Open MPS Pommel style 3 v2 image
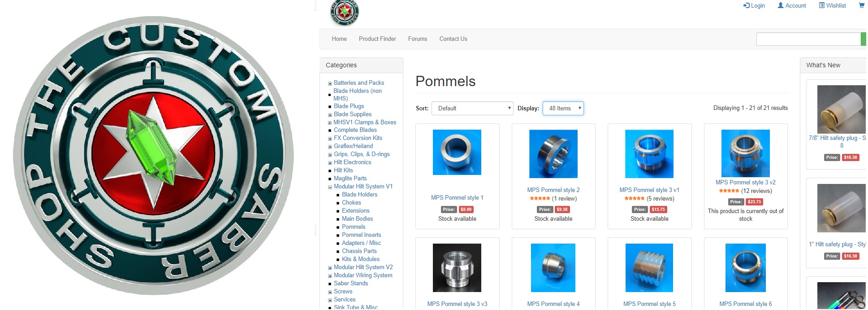868x310 pixels. click(x=745, y=153)
